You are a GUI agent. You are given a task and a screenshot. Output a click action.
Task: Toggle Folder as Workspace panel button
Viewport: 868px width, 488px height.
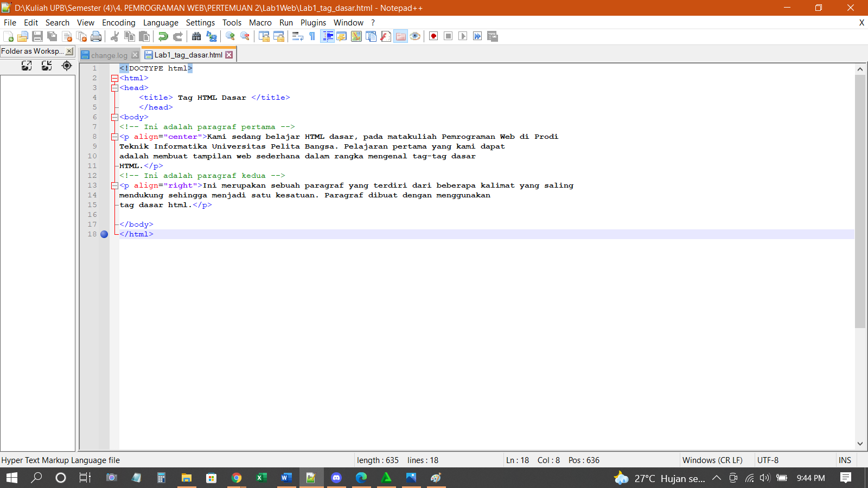coord(400,36)
